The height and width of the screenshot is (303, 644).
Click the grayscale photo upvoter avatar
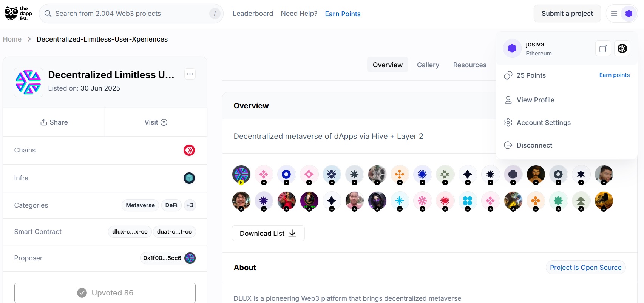(x=377, y=174)
